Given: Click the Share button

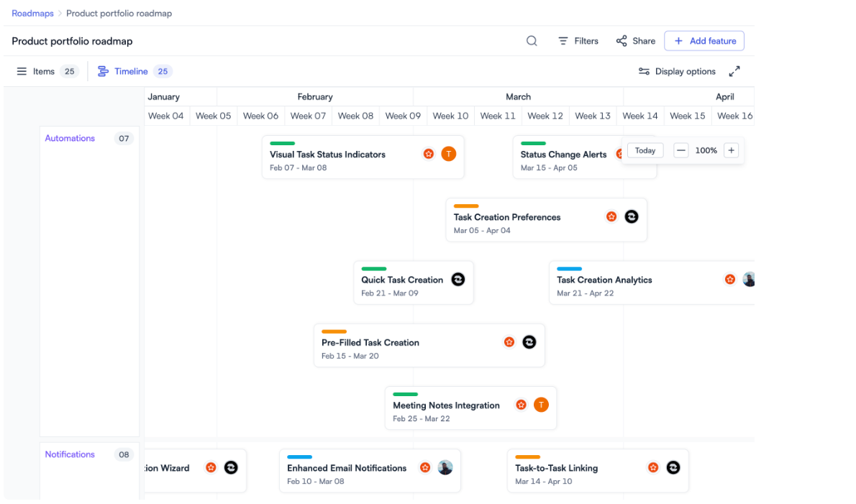Looking at the screenshot, I should pos(635,41).
